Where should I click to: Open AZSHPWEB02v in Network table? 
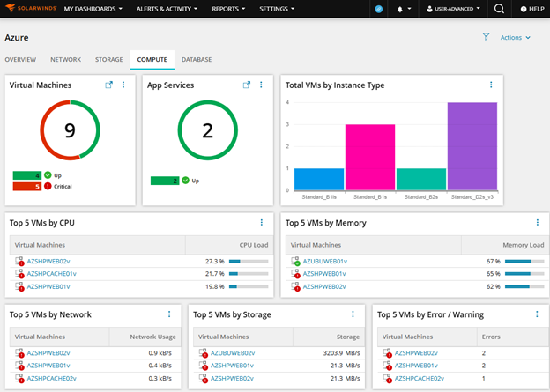48,353
